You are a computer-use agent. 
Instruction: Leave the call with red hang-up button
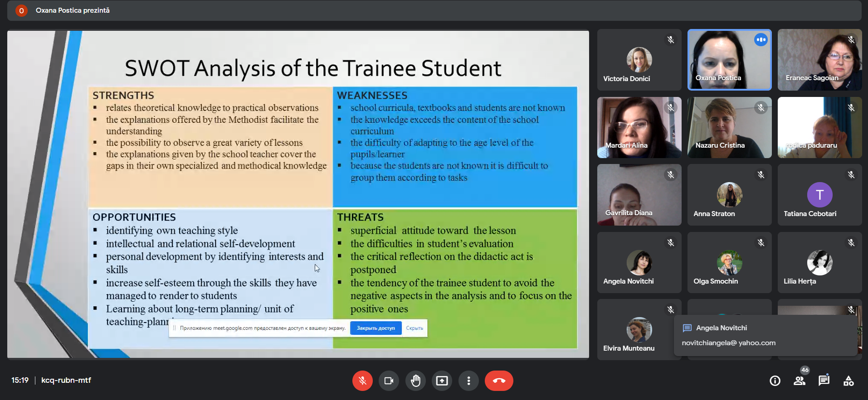click(499, 381)
